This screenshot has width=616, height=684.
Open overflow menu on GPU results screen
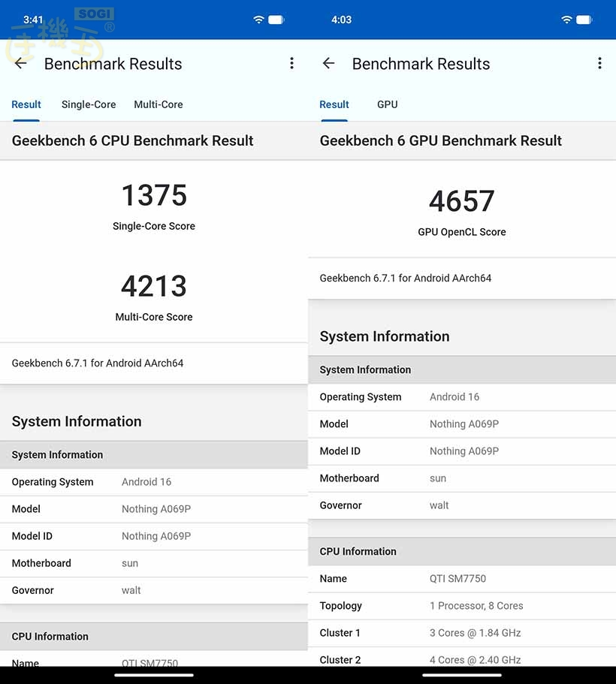599,64
